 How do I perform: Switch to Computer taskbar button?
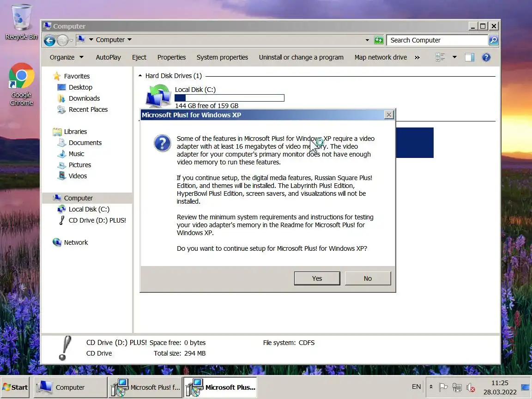pyautogui.click(x=70, y=387)
